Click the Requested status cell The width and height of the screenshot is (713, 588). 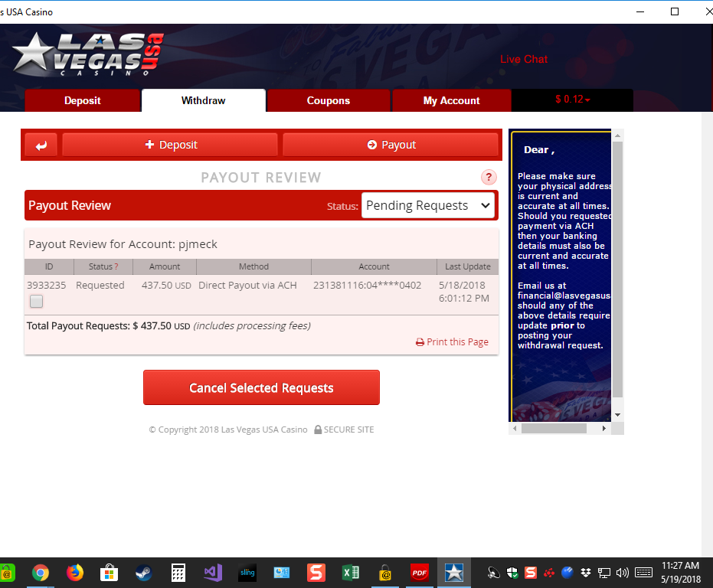click(x=100, y=285)
